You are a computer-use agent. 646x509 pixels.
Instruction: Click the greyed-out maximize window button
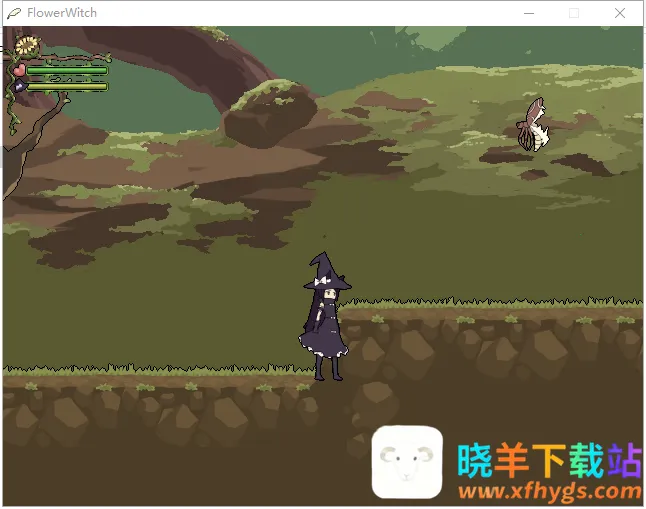(x=574, y=13)
